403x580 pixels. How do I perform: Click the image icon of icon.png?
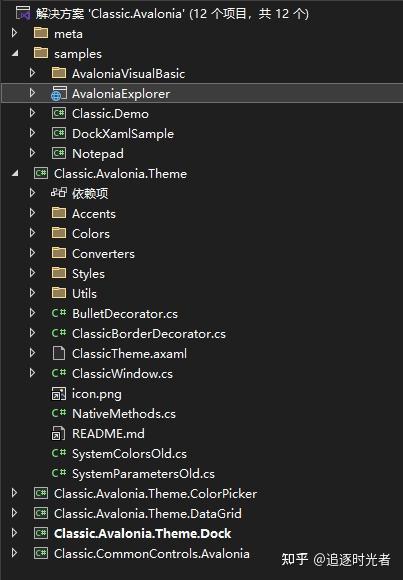click(59, 394)
